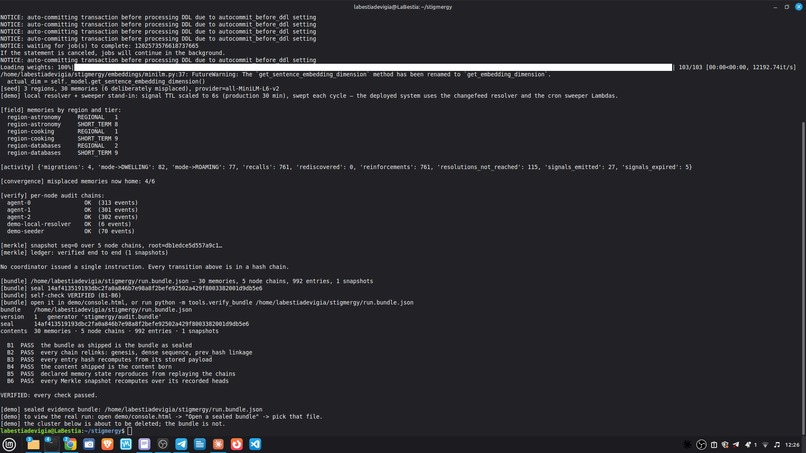Click the terminal prompt cursor line

(x=66, y=431)
